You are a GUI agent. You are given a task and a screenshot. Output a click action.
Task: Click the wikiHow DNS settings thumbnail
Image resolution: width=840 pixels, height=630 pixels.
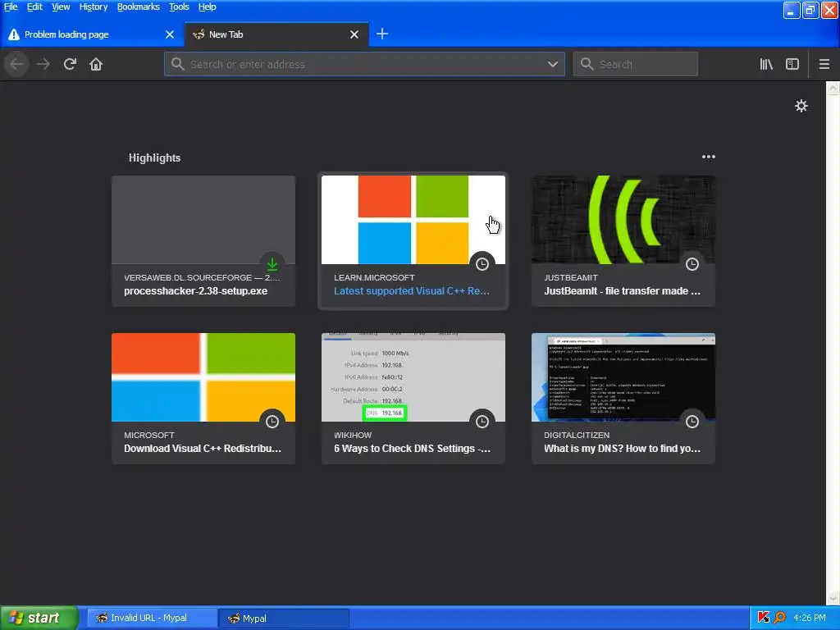413,377
